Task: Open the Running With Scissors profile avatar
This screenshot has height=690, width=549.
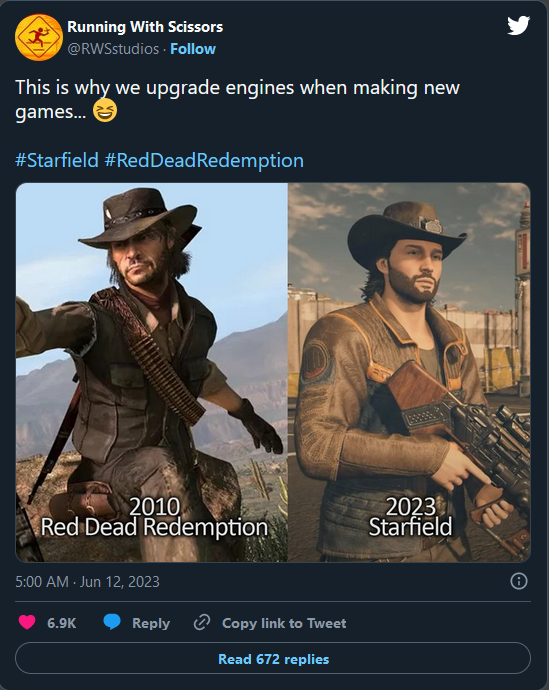Action: point(39,37)
